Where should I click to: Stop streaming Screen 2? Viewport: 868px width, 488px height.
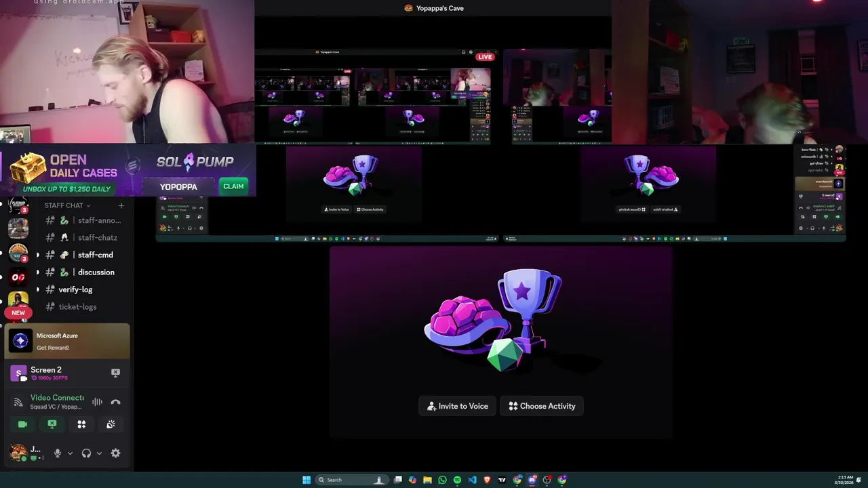pos(115,373)
